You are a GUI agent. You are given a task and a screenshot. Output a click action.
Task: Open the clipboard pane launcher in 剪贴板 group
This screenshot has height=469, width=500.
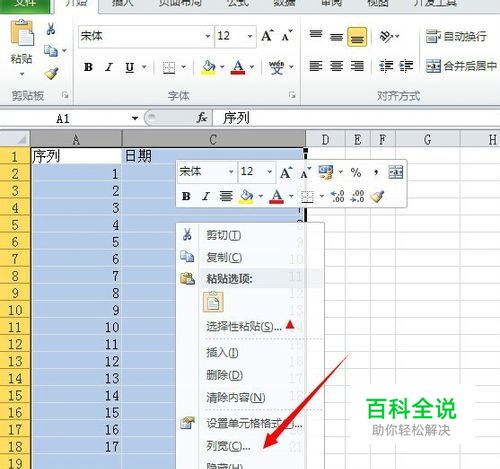65,95
